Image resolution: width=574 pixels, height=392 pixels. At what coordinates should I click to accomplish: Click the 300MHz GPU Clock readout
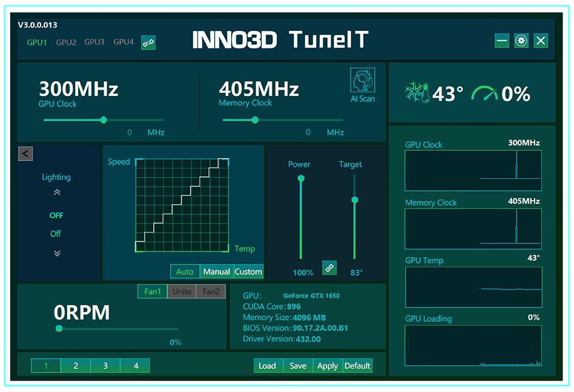pos(79,89)
